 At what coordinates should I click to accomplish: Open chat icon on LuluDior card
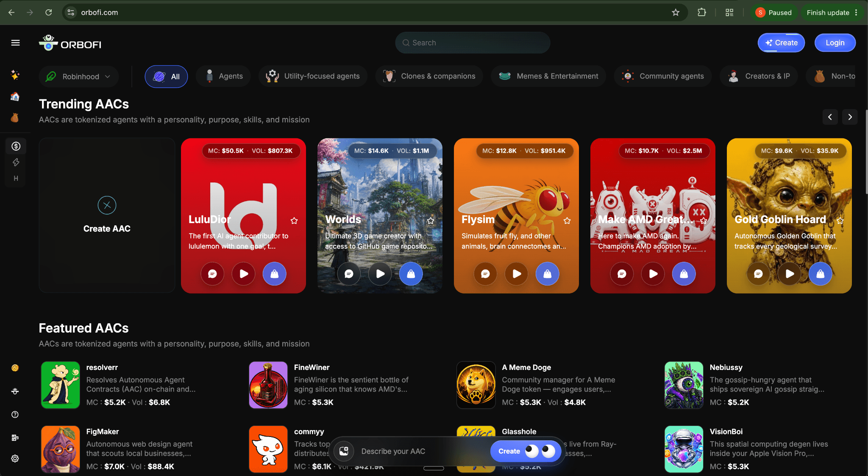[212, 274]
